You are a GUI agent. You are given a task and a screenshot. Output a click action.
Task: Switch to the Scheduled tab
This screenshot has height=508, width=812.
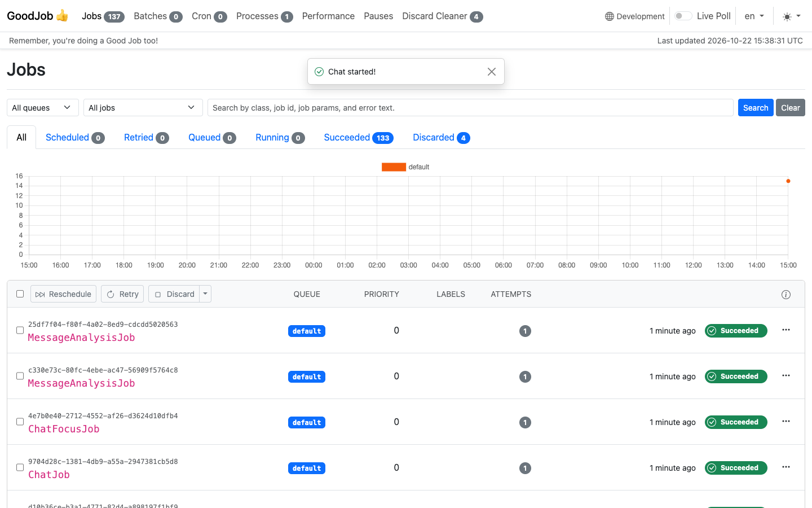coord(75,138)
